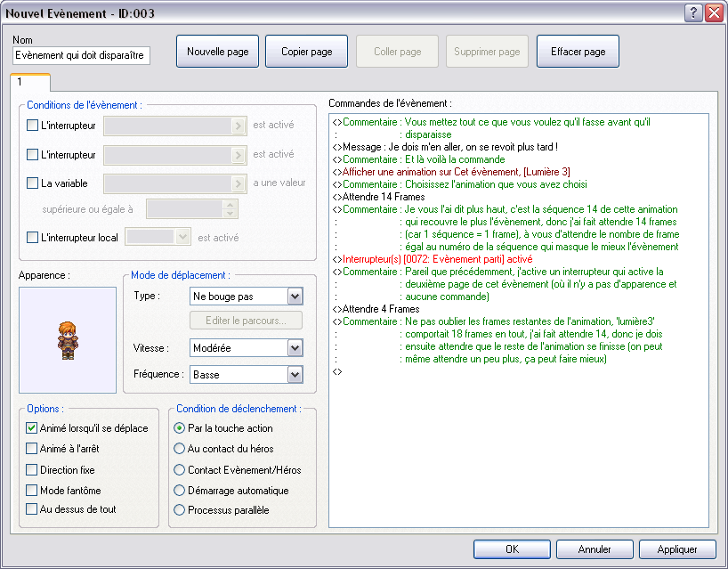The width and height of the screenshot is (728, 569).
Task: Switch to event page tab 1
Action: pyautogui.click(x=29, y=82)
